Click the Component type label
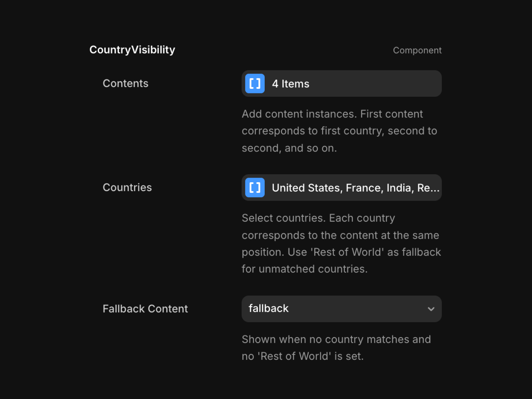This screenshot has height=399, width=532. (x=417, y=51)
